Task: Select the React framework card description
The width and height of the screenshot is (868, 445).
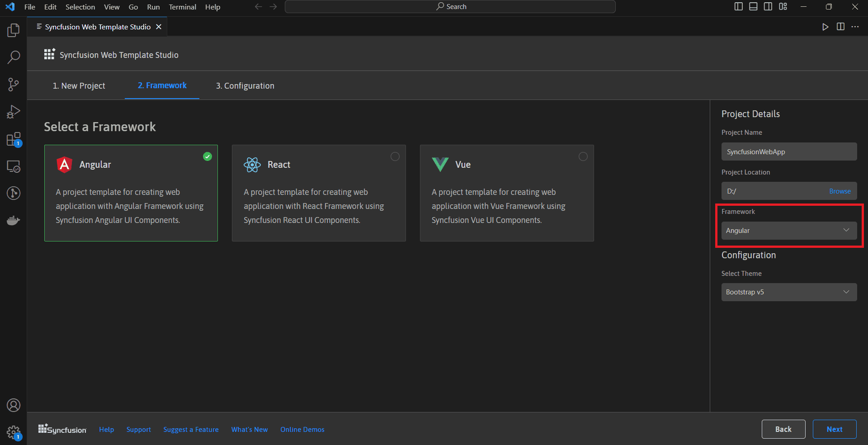Action: click(314, 206)
